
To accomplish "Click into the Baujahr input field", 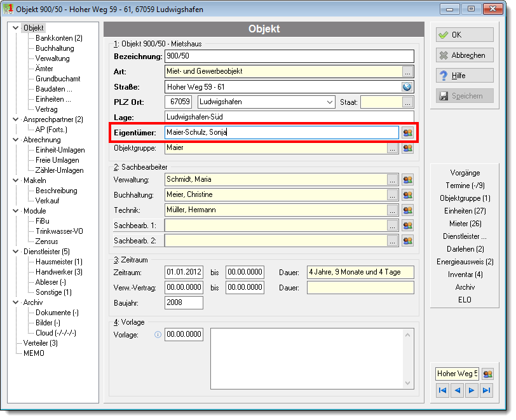I will click(x=184, y=302).
